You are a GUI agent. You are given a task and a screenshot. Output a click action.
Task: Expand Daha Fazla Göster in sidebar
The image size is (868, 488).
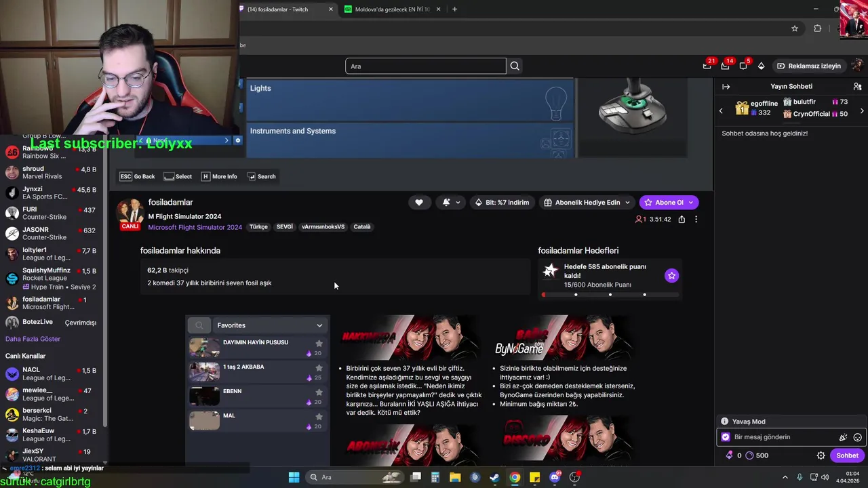pos(33,339)
